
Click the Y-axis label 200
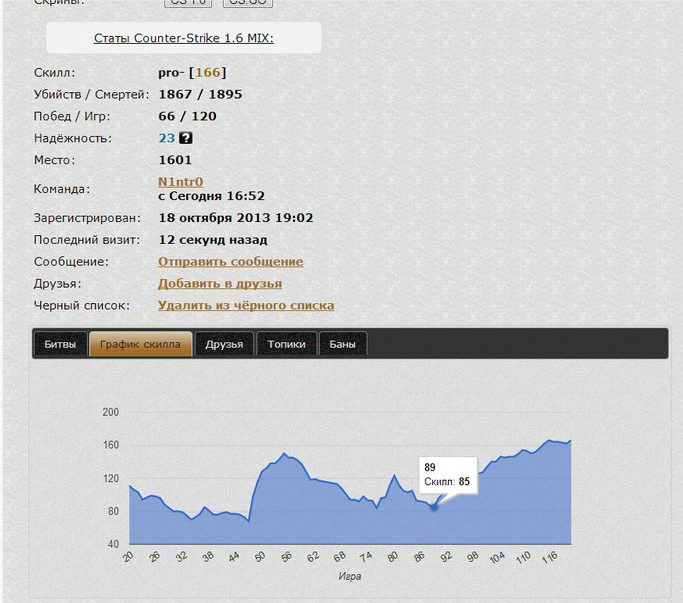111,412
